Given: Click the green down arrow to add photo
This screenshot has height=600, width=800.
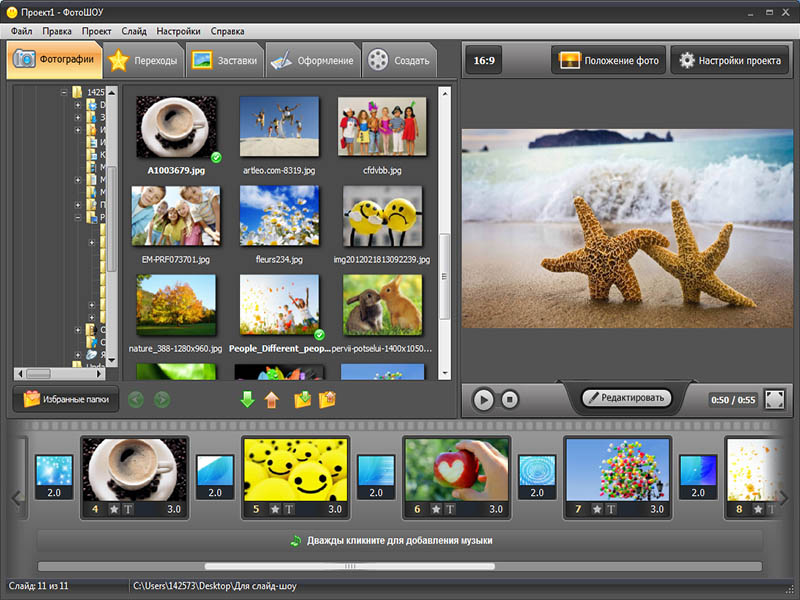Looking at the screenshot, I should [247, 400].
